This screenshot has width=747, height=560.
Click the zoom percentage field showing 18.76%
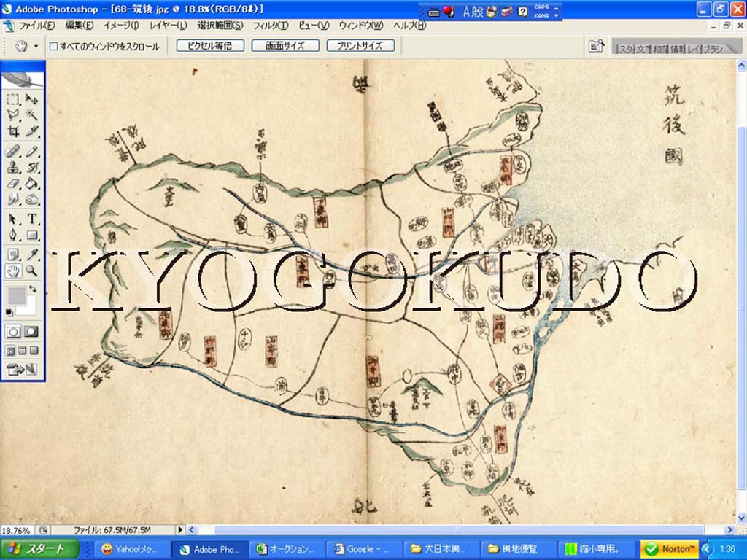(x=17, y=530)
